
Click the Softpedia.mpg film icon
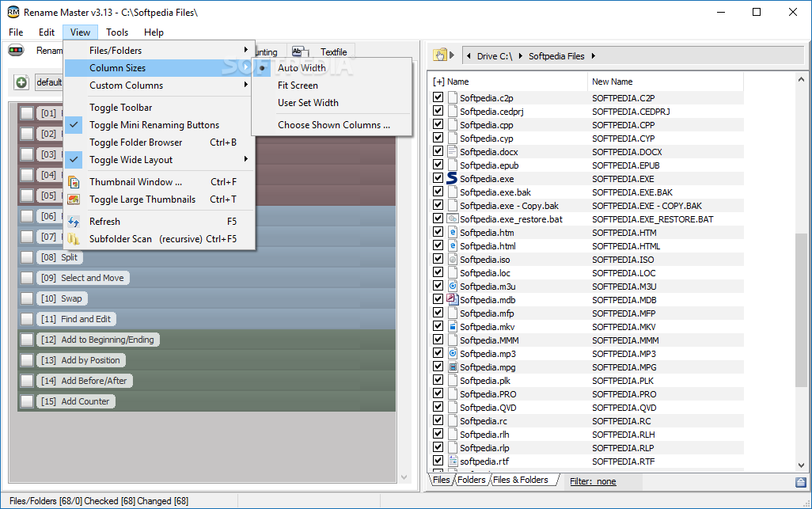tap(452, 367)
